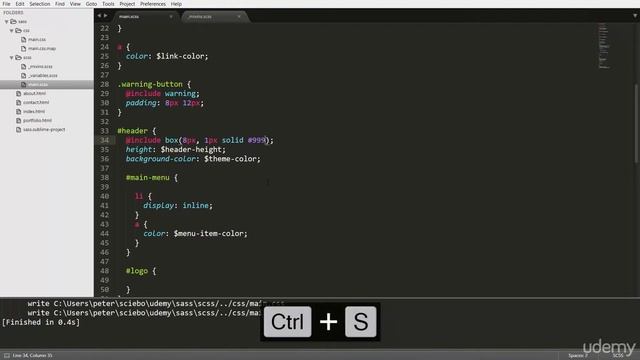Open the Project menu
Screen dimensions: 640x360
coord(127,4)
